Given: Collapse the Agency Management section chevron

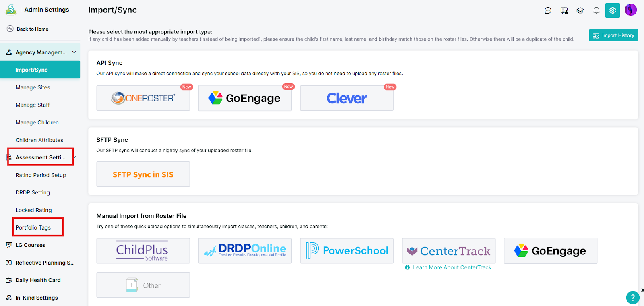Looking at the screenshot, I should pos(74,52).
